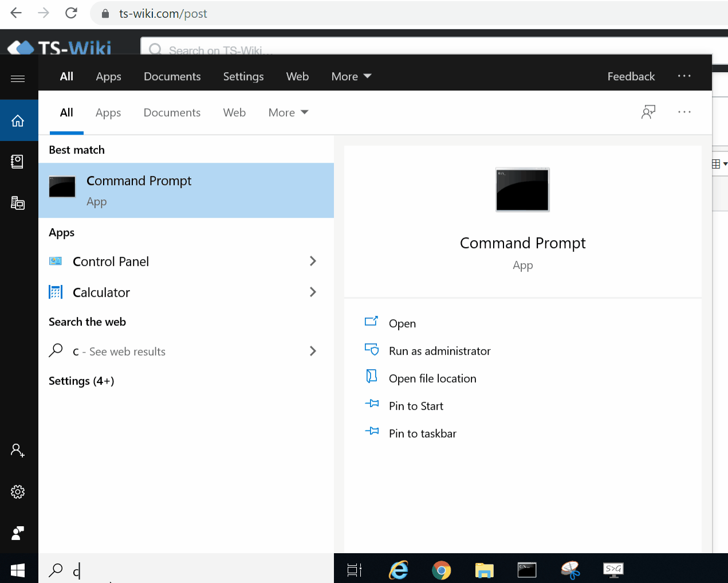
Task: Select Settings tab in dark header bar
Action: tap(243, 77)
